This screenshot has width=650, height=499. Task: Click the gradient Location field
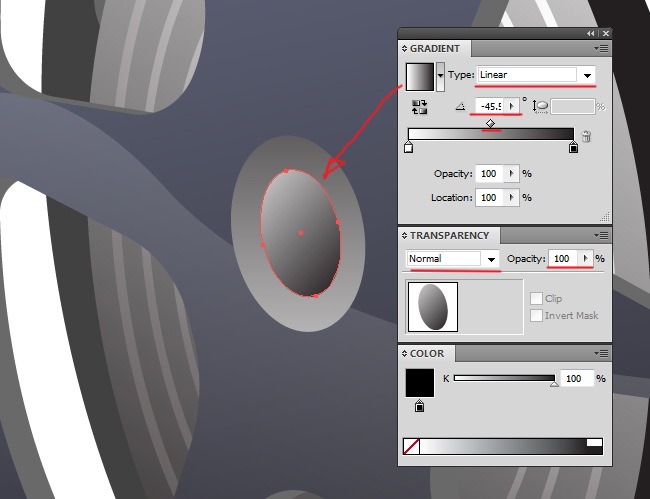pyautogui.click(x=490, y=198)
